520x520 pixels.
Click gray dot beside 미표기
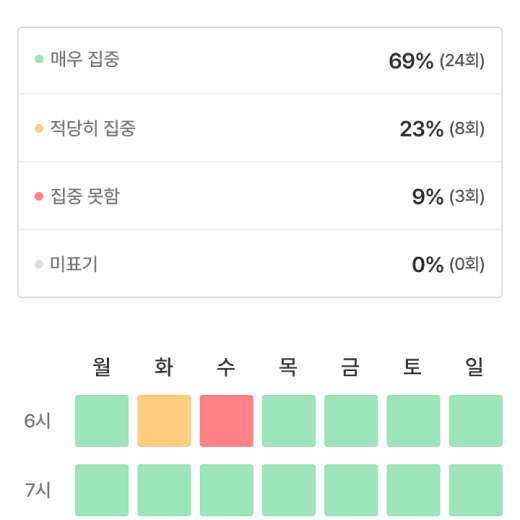tap(39, 264)
